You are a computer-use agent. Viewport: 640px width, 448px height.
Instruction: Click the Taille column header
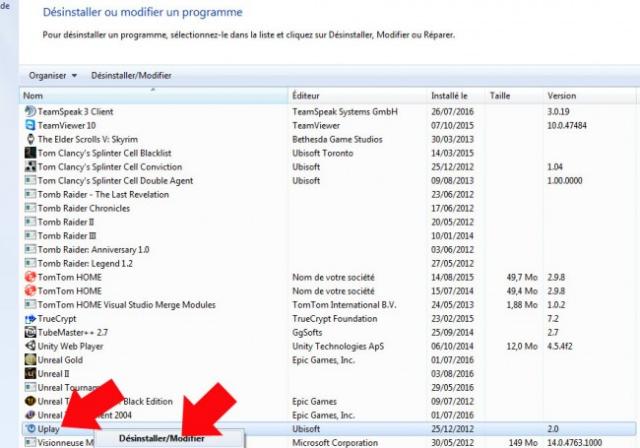click(x=510, y=95)
